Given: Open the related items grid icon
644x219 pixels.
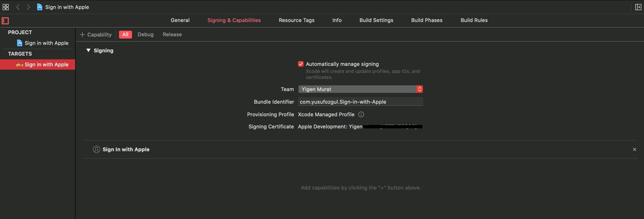Looking at the screenshot, I should point(6,7).
